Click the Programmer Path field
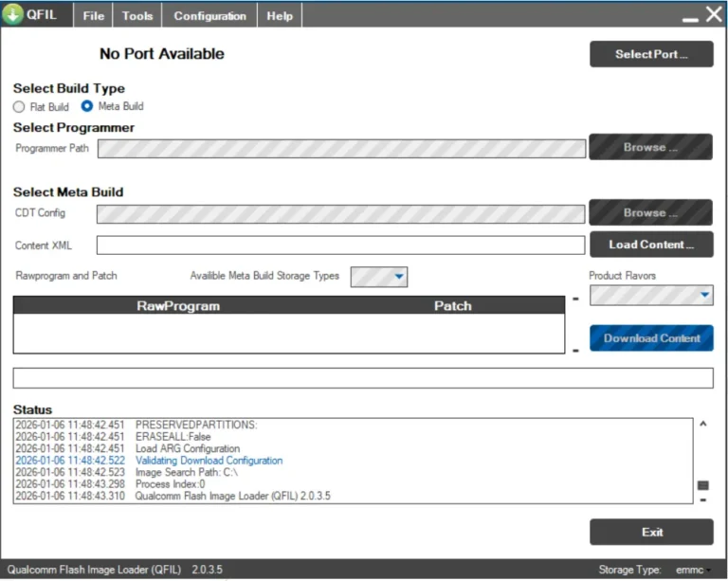This screenshot has width=728, height=581. (x=341, y=149)
